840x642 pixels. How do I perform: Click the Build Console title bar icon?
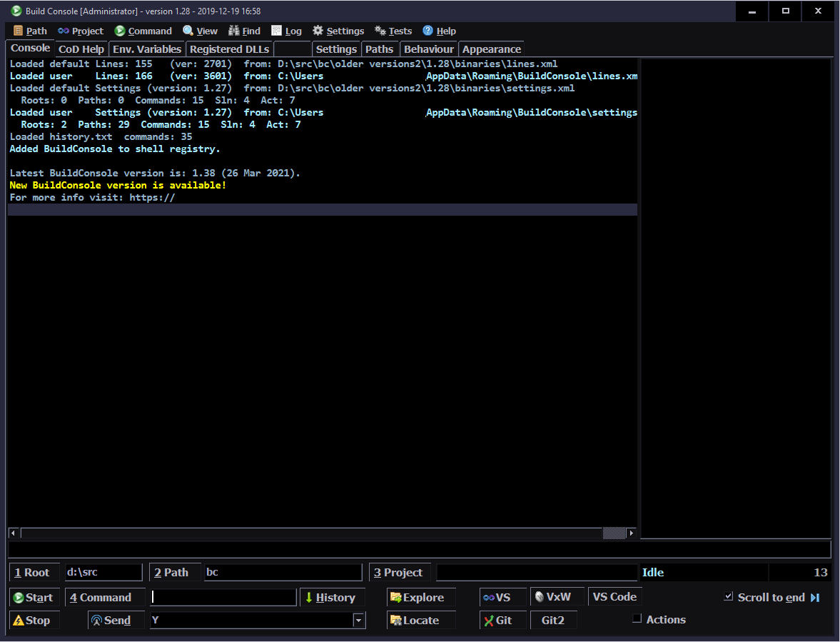[x=16, y=11]
